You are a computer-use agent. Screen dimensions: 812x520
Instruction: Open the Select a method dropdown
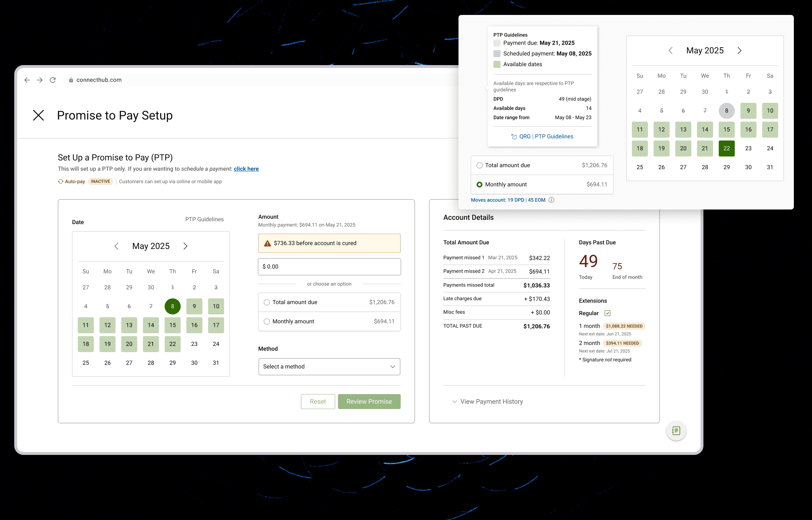pyautogui.click(x=329, y=367)
